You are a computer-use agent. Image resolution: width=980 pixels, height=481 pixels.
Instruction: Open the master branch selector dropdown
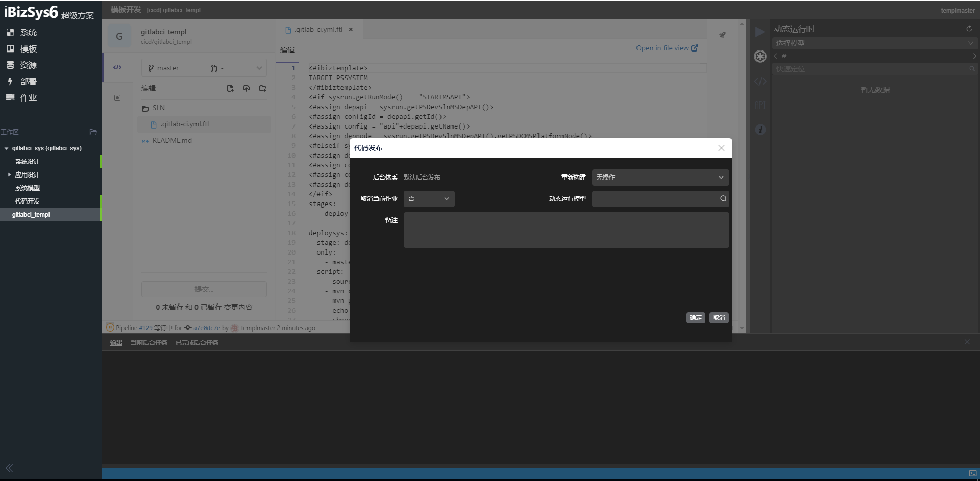pyautogui.click(x=204, y=68)
